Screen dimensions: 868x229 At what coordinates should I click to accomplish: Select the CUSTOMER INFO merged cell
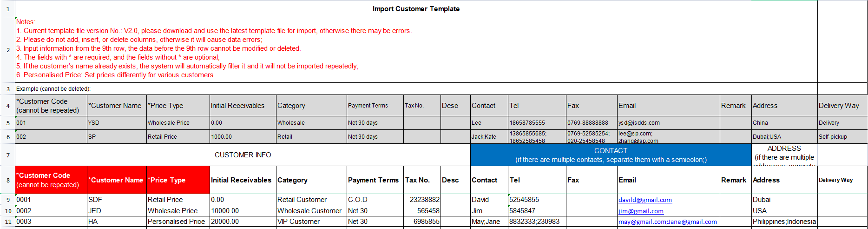coord(243,155)
